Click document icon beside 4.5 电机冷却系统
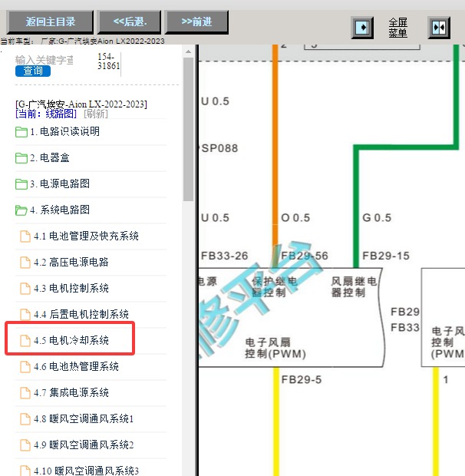 pos(25,341)
